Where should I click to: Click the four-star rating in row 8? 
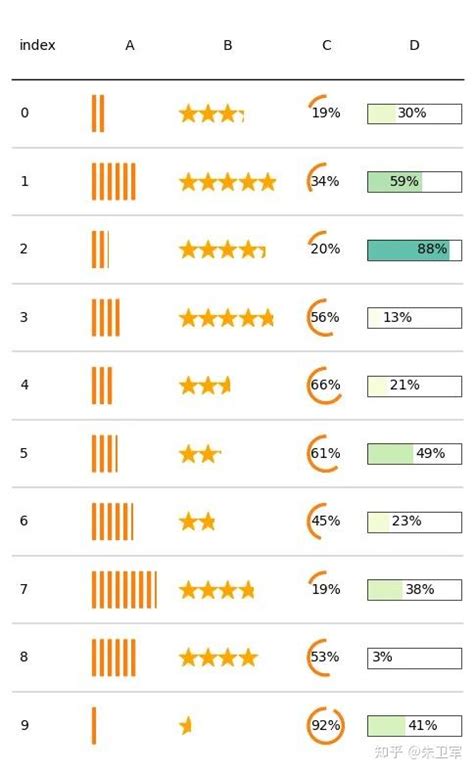[x=218, y=657]
